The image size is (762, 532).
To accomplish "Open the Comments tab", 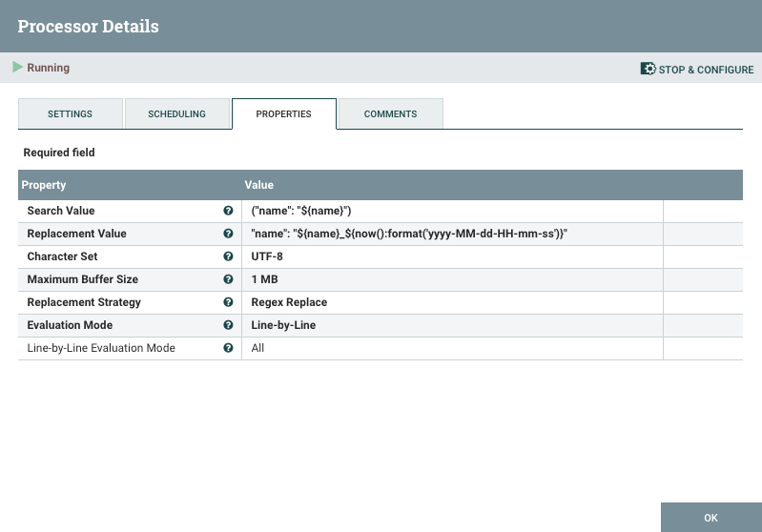I will pyautogui.click(x=391, y=113).
